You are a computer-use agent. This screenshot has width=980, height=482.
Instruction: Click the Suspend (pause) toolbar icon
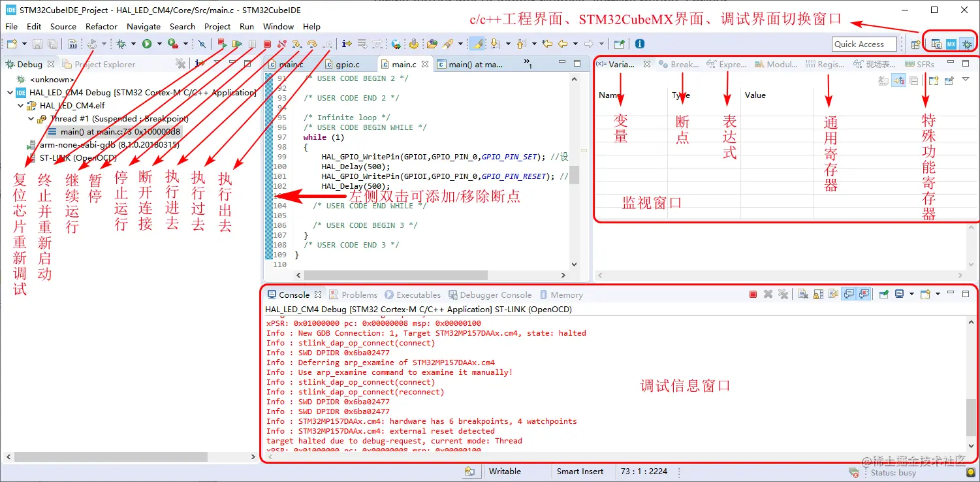(x=252, y=44)
